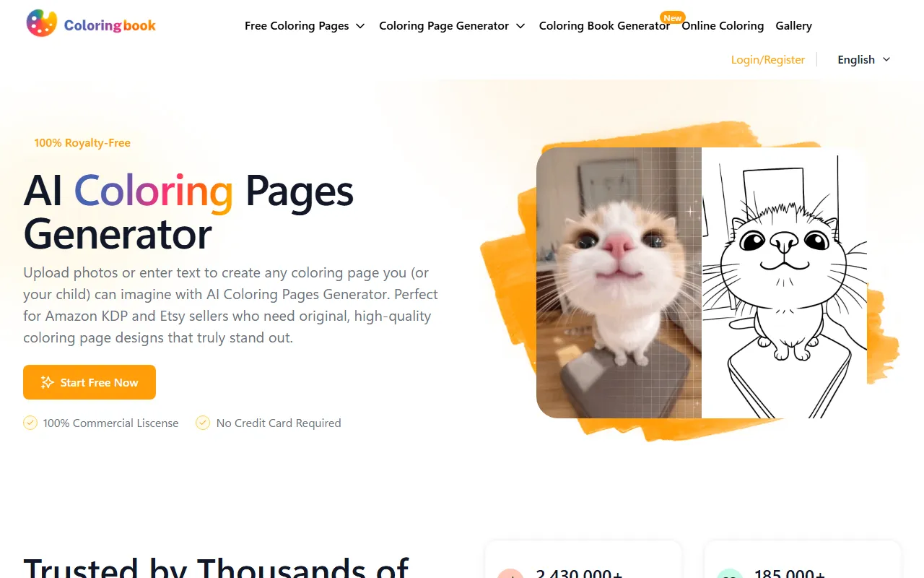Click the 100% Royalty-Free label
The image size is (924, 578).
(x=82, y=143)
